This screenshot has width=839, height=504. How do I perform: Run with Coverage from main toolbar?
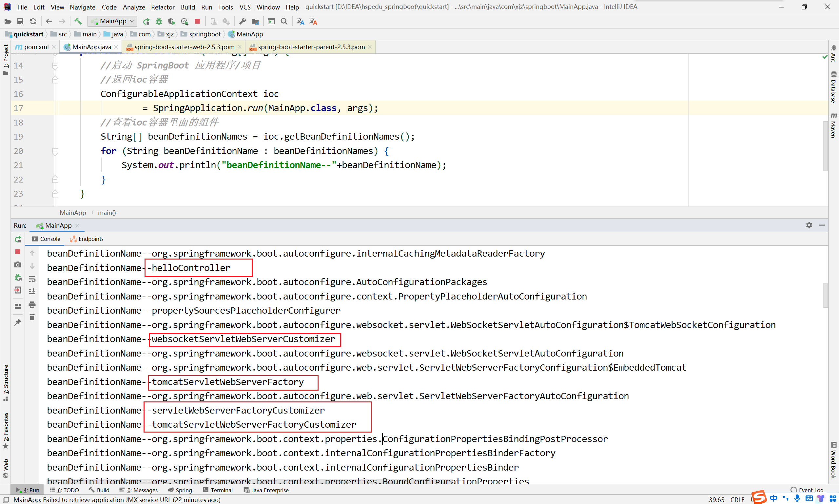pos(171,21)
